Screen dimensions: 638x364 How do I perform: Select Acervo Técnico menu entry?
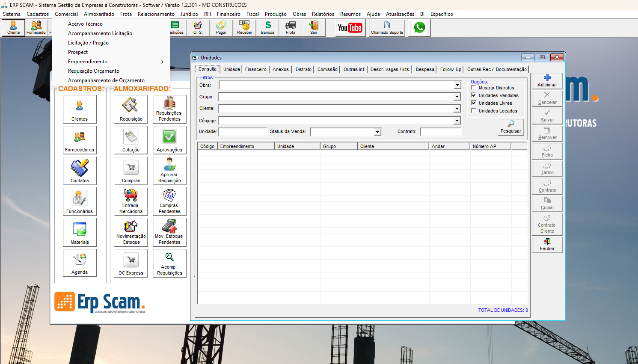[x=85, y=24]
